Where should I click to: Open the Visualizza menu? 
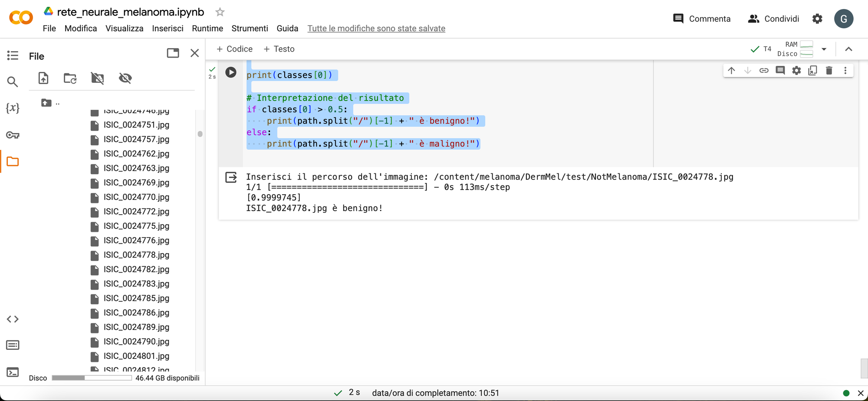[124, 28]
